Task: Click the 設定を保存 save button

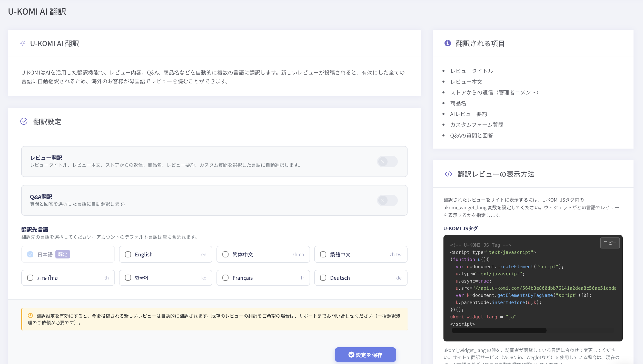Action: pos(365,355)
